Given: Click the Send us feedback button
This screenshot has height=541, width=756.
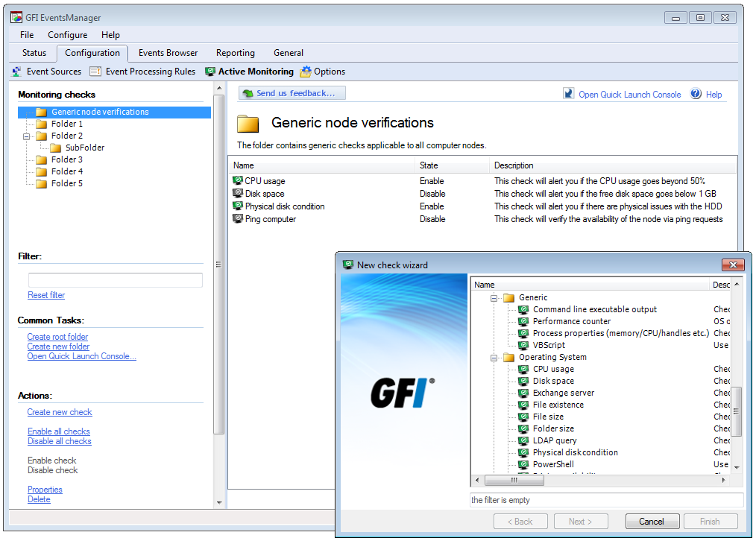Looking at the screenshot, I should [x=292, y=93].
